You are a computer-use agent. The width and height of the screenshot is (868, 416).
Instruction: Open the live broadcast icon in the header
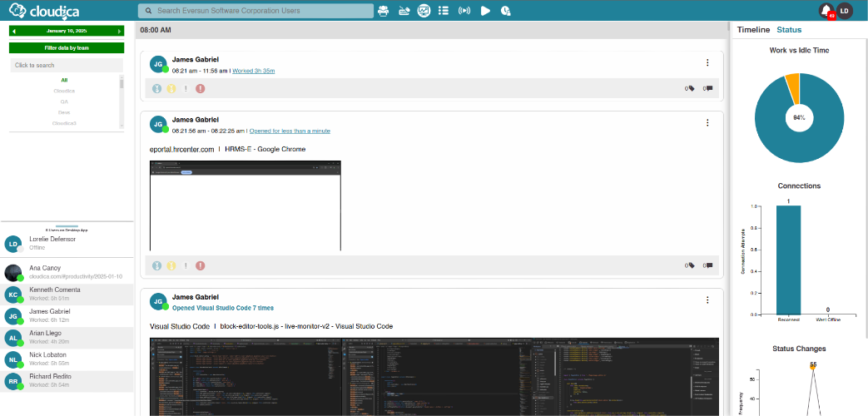(464, 11)
